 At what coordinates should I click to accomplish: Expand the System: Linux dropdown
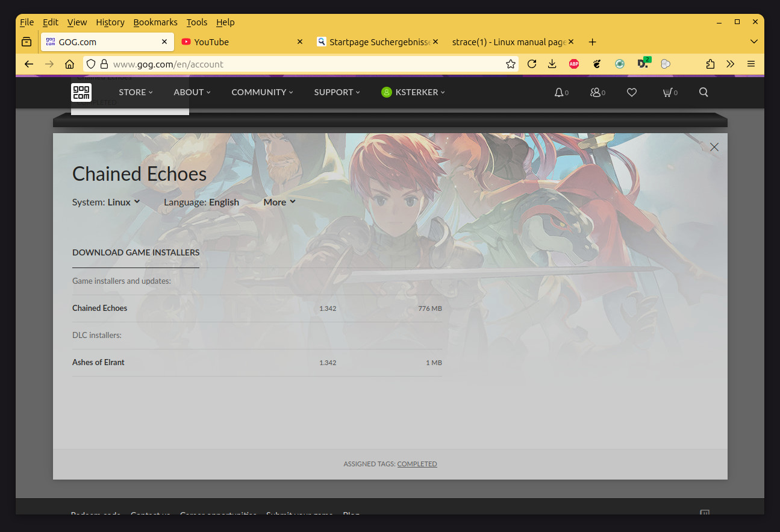pyautogui.click(x=106, y=202)
